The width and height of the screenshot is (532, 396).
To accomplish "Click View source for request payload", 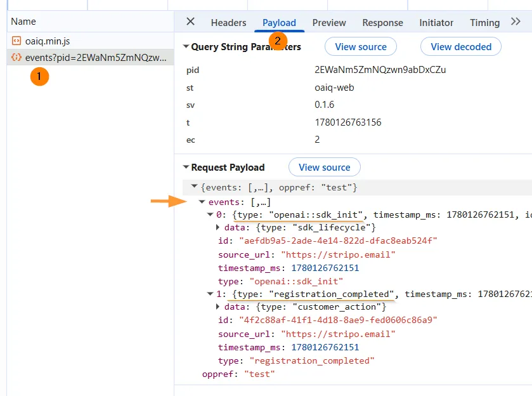I will (x=325, y=167).
